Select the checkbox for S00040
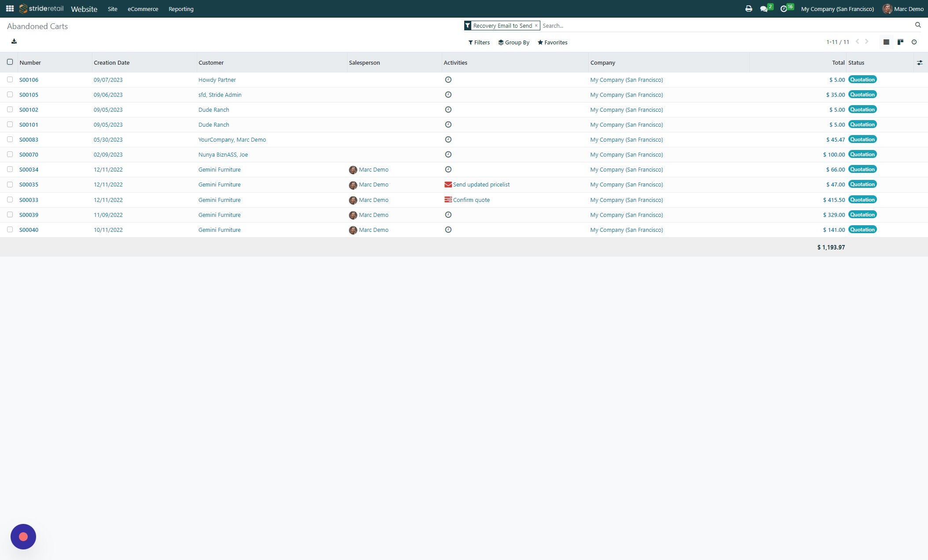The image size is (928, 560). tap(10, 230)
